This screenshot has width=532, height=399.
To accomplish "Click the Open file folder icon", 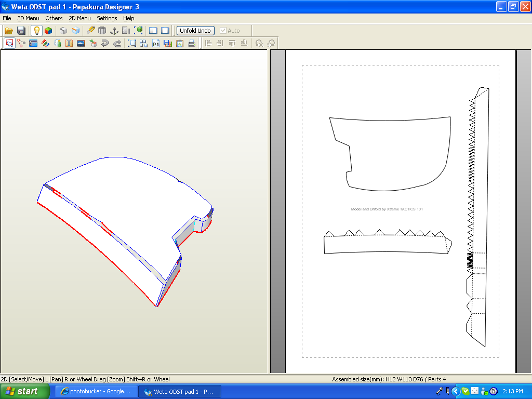I will pos(9,31).
